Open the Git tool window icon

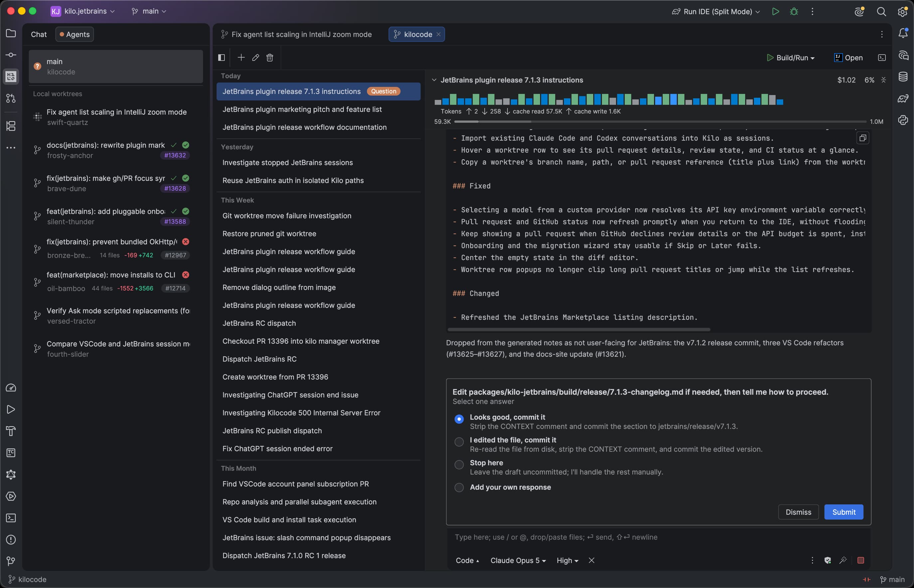11,561
